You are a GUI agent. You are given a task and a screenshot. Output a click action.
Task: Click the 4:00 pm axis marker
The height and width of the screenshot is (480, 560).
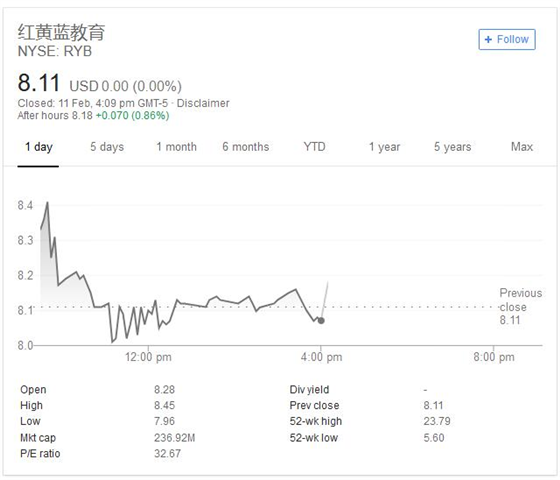321,357
